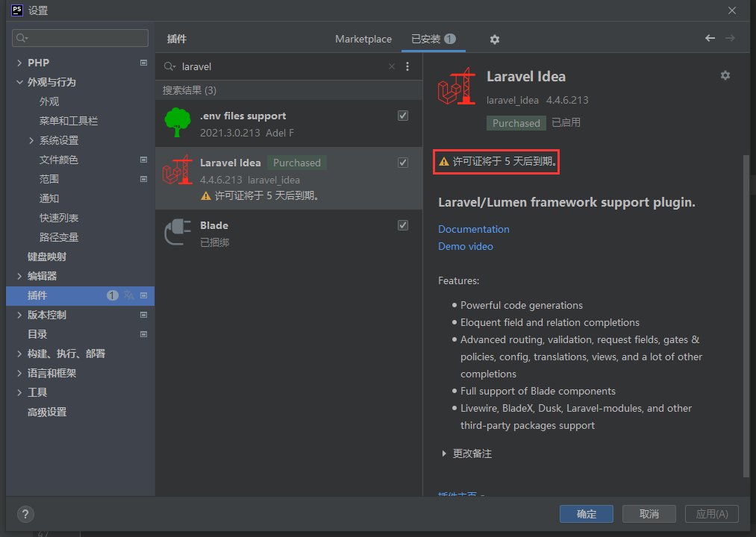This screenshot has width=756, height=537.
Task: Click Laravel Idea crane icon in list
Action: tap(178, 170)
